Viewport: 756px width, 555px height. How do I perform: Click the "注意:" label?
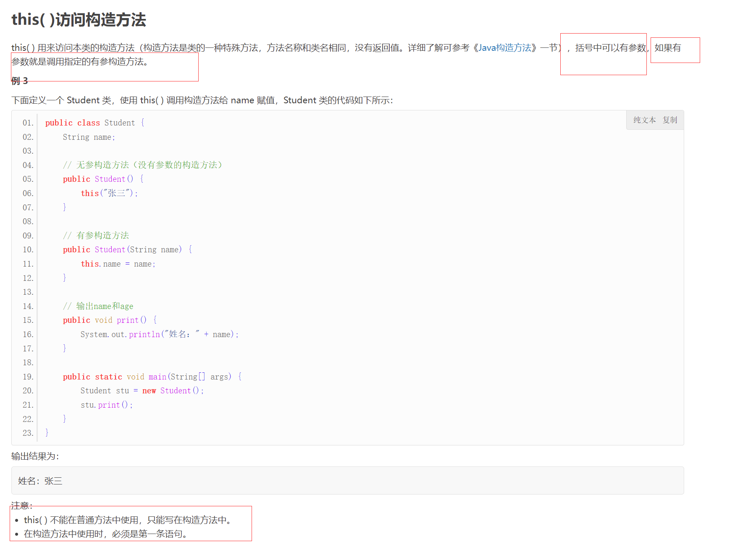tap(22, 505)
